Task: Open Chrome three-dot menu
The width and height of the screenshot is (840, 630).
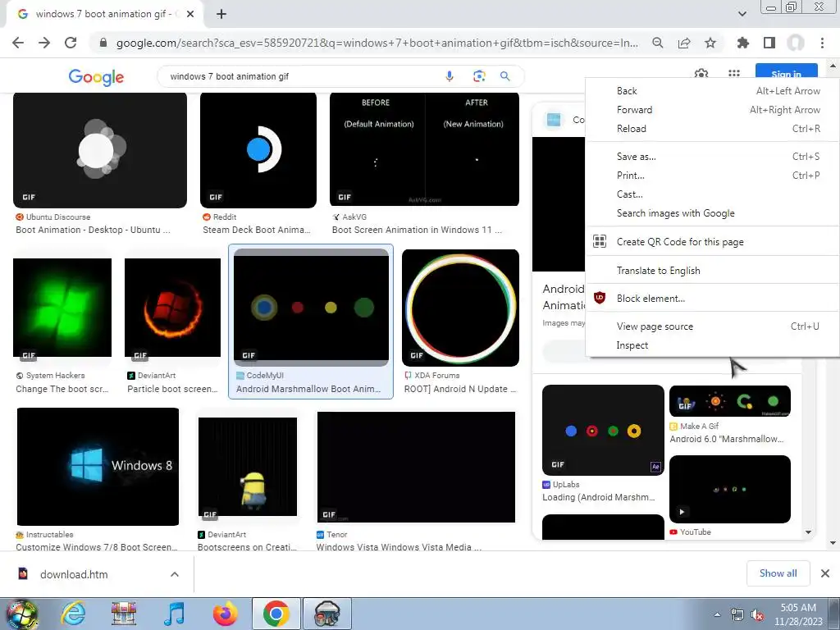Action: point(822,43)
